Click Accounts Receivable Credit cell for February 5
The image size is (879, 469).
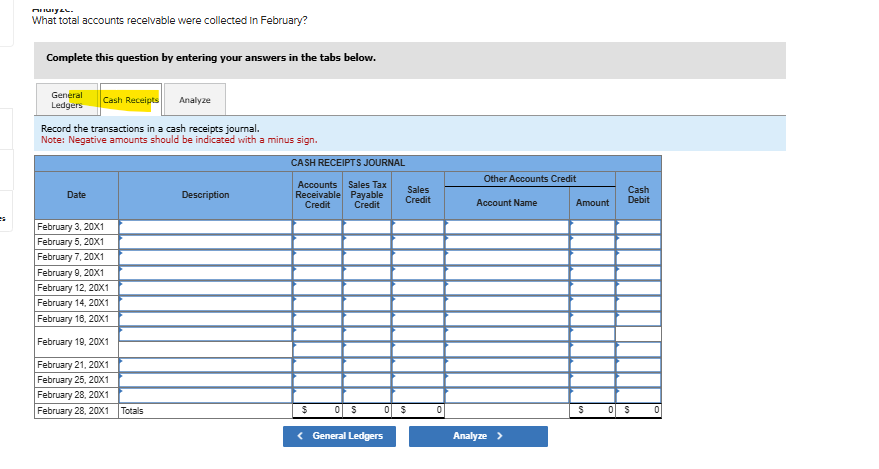[x=317, y=242]
